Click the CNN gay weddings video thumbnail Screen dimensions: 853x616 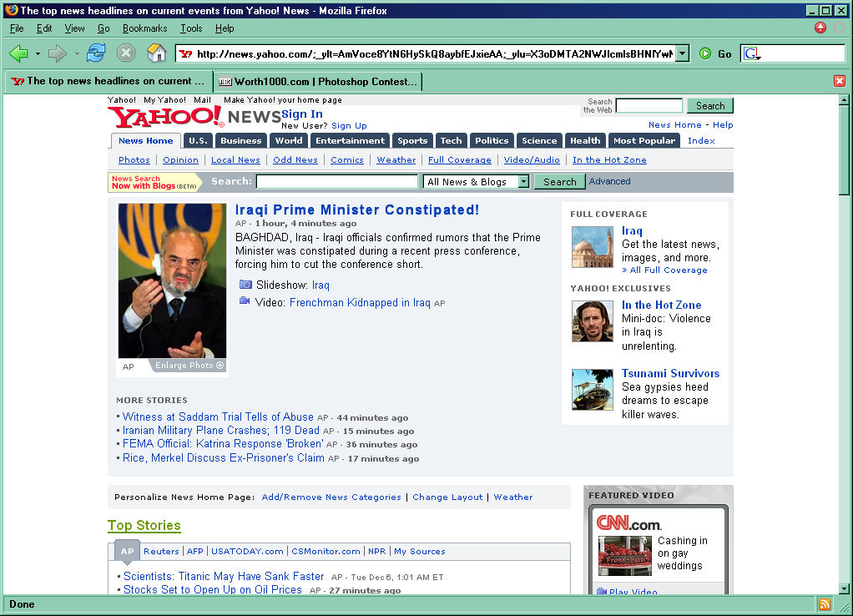pos(624,556)
